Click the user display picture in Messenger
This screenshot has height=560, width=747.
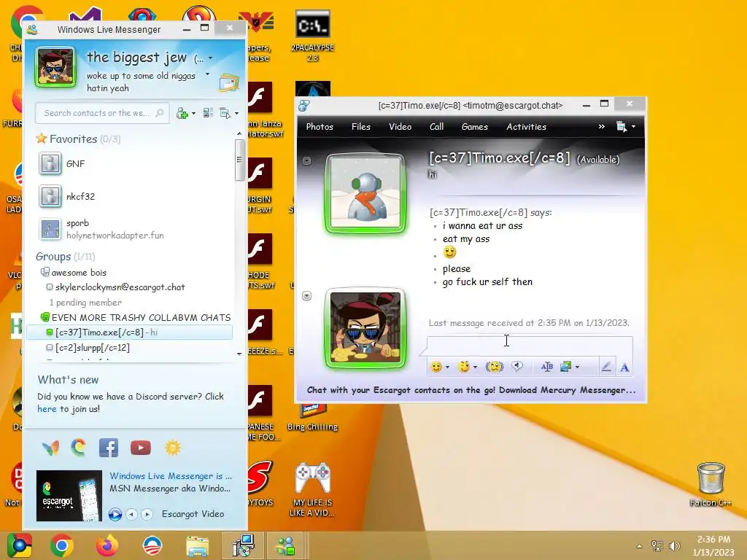point(55,67)
